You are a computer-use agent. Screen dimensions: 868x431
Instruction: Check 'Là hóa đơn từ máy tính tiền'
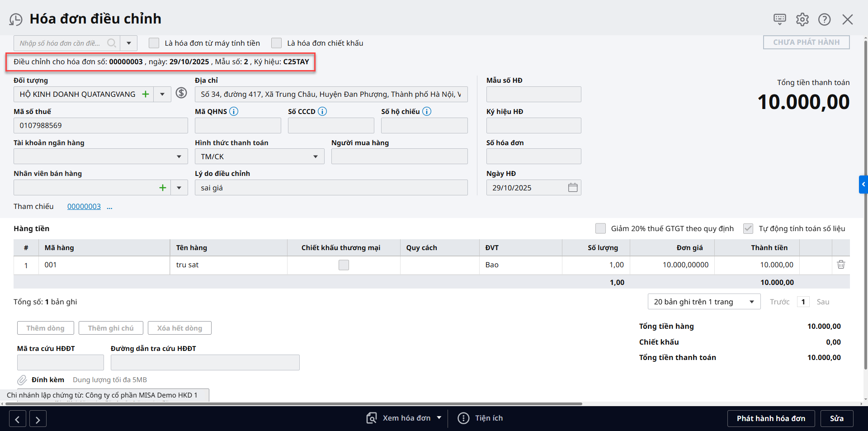pos(154,43)
